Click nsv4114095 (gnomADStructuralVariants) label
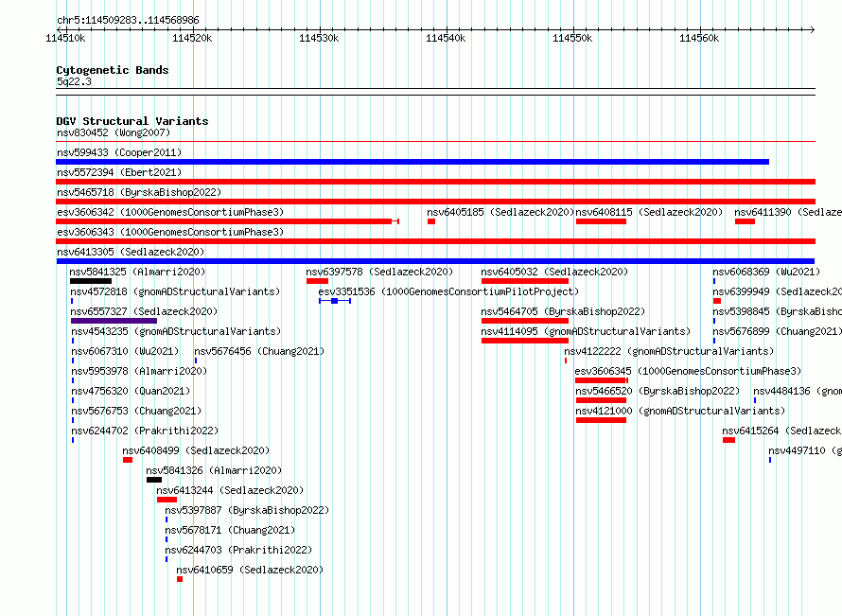842x616 pixels. click(x=586, y=331)
